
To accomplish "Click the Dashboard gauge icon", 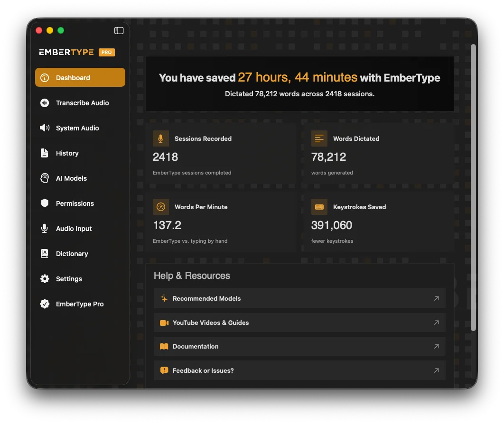I will click(x=45, y=78).
